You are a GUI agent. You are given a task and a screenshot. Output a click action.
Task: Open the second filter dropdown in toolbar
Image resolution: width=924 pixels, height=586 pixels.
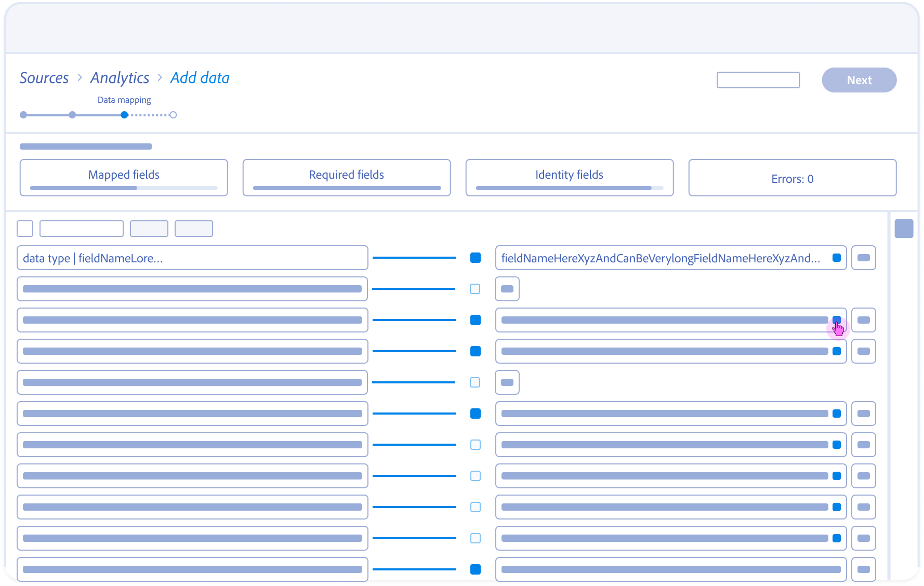click(x=193, y=229)
